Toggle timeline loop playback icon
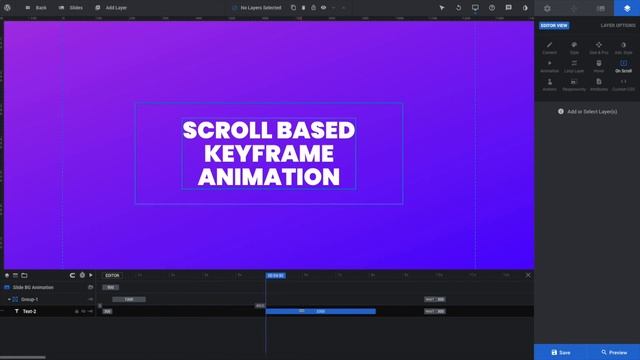The height and width of the screenshot is (360, 640). 72,276
